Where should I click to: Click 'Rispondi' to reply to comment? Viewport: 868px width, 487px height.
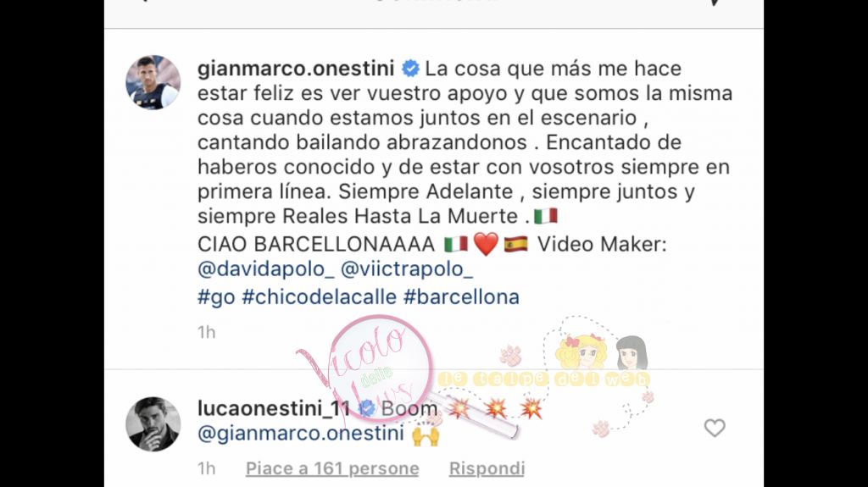[x=487, y=468]
